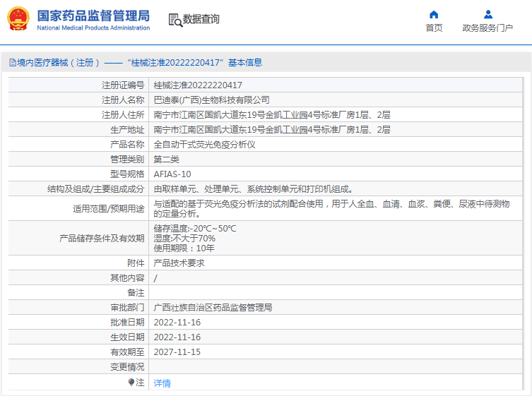This screenshot has height=396, width=532.
Task: Click the 备注 row label
Action: tap(136, 293)
